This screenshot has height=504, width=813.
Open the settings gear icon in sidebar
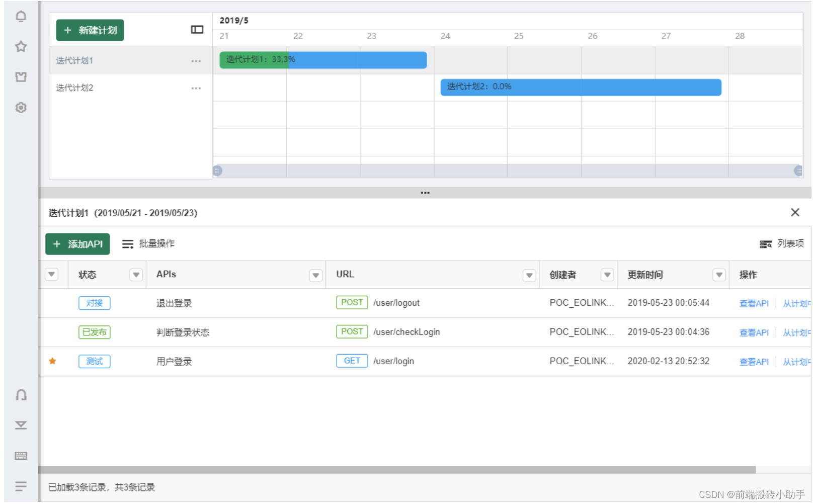tap(21, 108)
